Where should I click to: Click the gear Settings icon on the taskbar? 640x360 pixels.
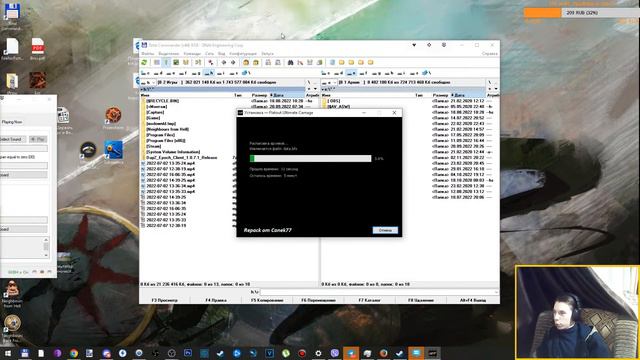click(318, 353)
